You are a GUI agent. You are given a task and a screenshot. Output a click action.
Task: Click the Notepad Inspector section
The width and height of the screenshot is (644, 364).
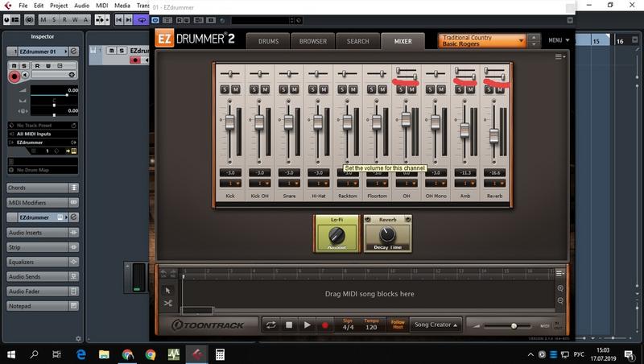click(43, 306)
